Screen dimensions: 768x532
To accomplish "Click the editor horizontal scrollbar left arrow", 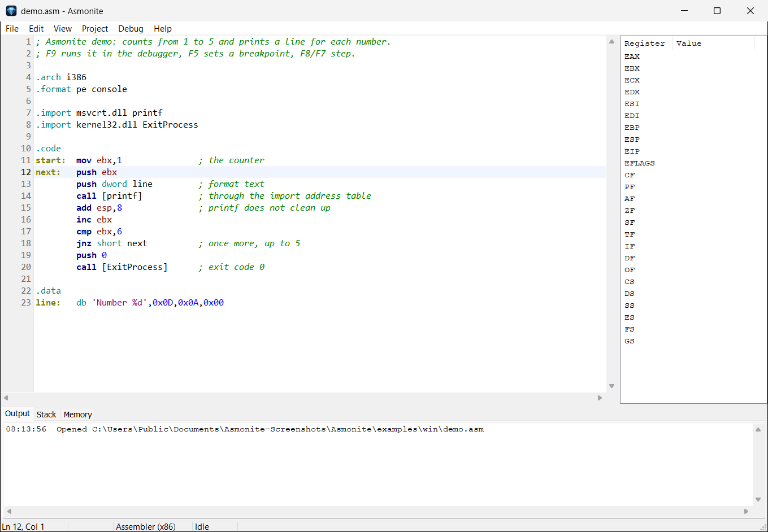I will pyautogui.click(x=6, y=398).
